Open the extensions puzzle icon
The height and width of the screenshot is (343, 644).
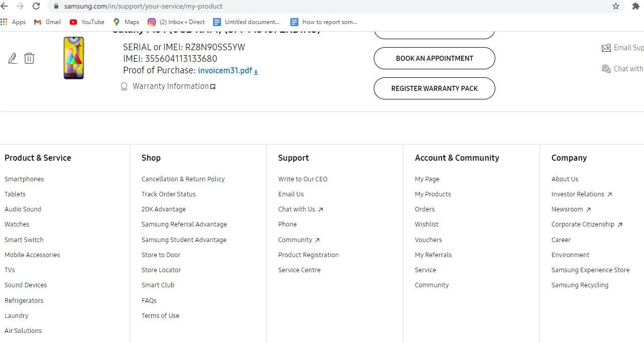pyautogui.click(x=635, y=6)
